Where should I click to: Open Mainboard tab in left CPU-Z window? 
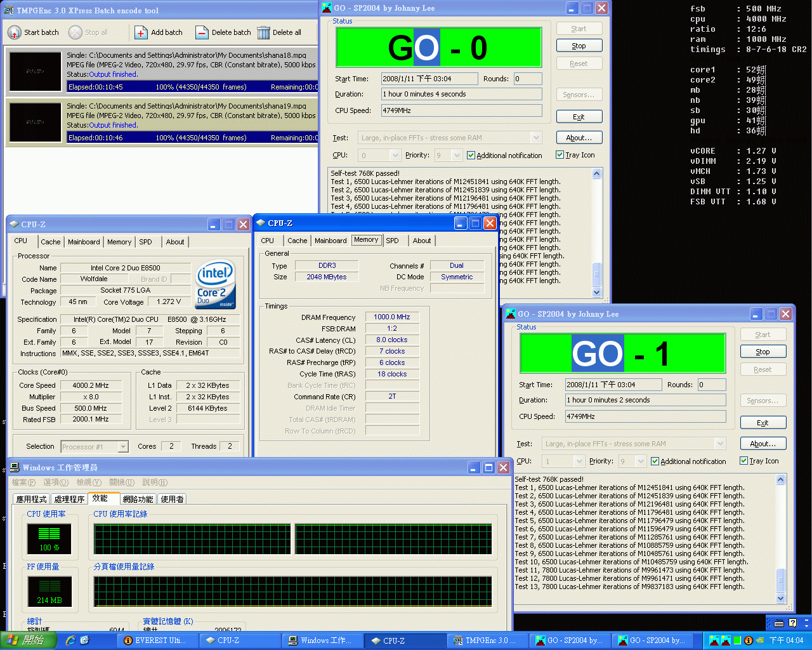click(84, 242)
